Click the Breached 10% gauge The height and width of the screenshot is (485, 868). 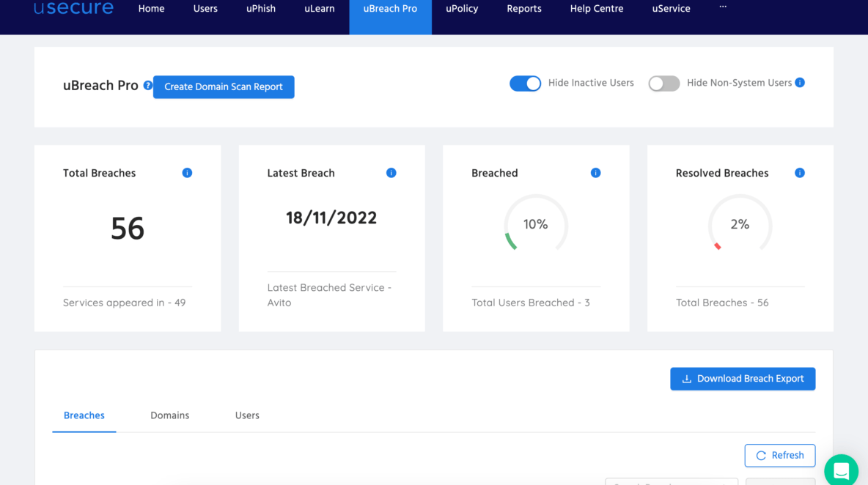(x=536, y=225)
